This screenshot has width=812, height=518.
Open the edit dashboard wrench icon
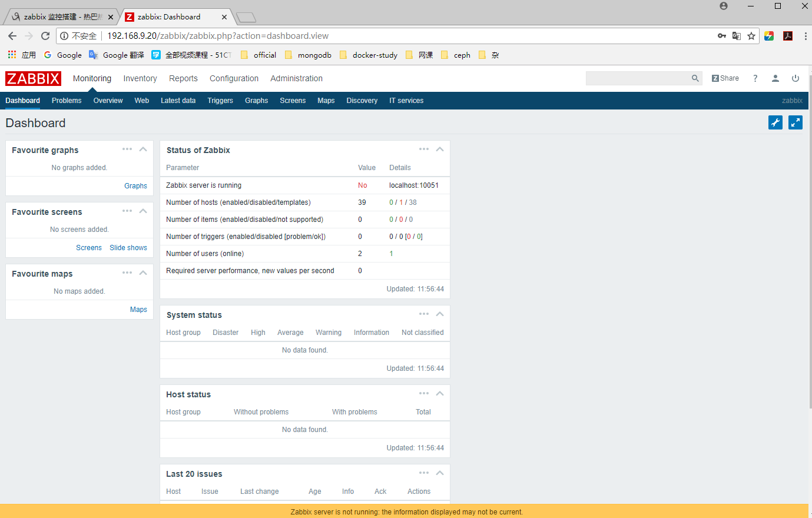click(x=775, y=122)
